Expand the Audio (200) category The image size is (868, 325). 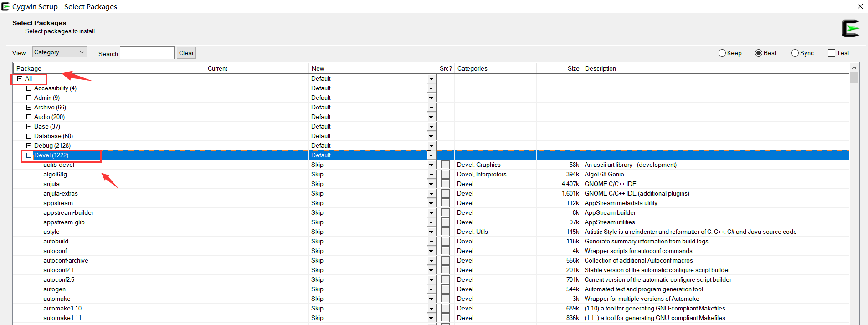(x=29, y=117)
